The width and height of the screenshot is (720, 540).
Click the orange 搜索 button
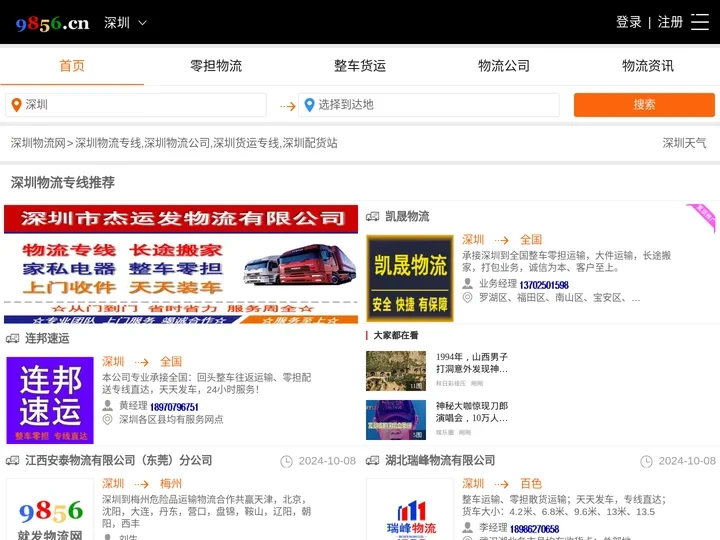tap(644, 105)
